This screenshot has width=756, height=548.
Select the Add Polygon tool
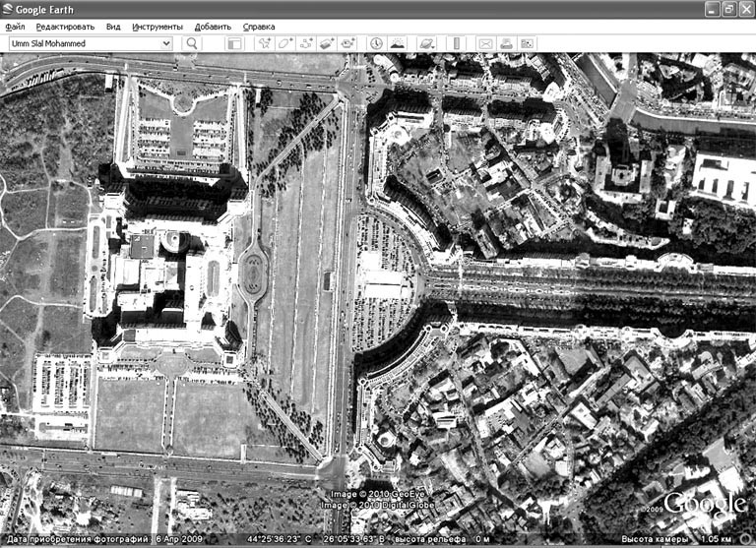click(284, 43)
